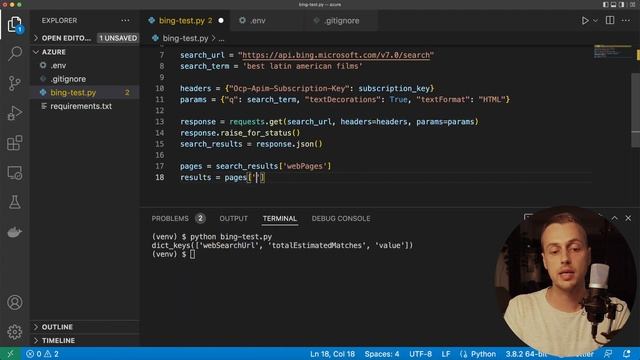Open Manage settings gear
Viewport: 640px width, 360px height.
click(x=15, y=332)
